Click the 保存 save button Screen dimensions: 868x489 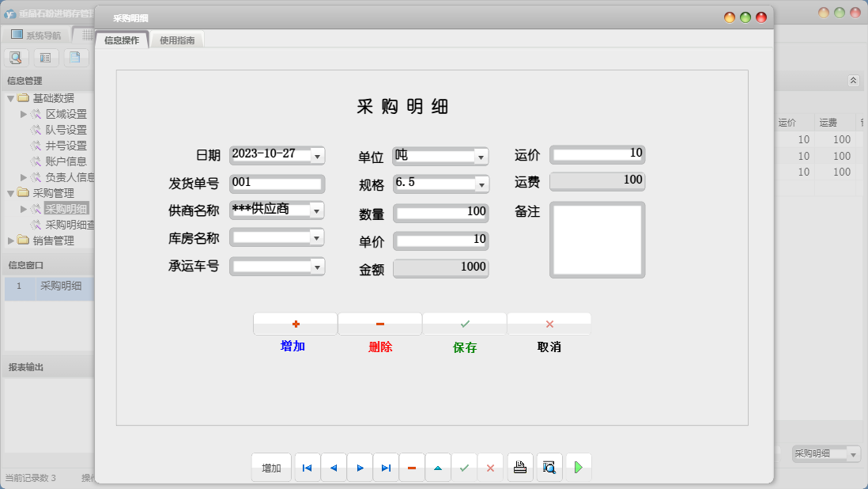click(464, 324)
